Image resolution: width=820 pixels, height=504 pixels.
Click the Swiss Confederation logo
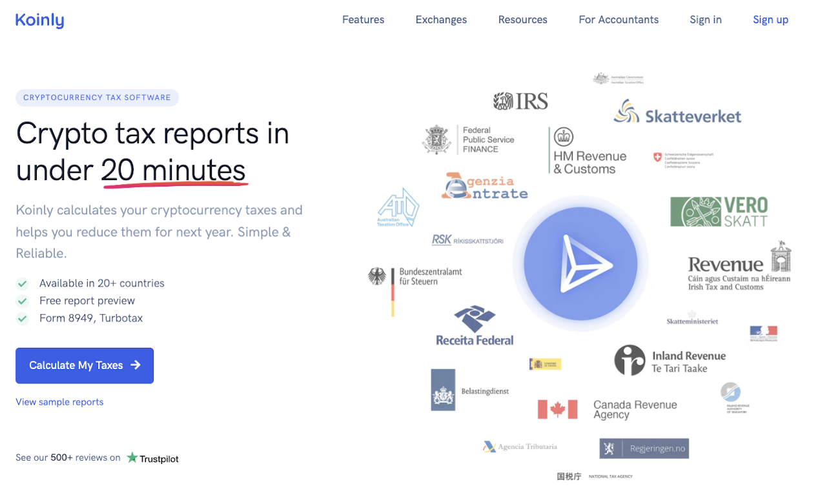point(683,159)
